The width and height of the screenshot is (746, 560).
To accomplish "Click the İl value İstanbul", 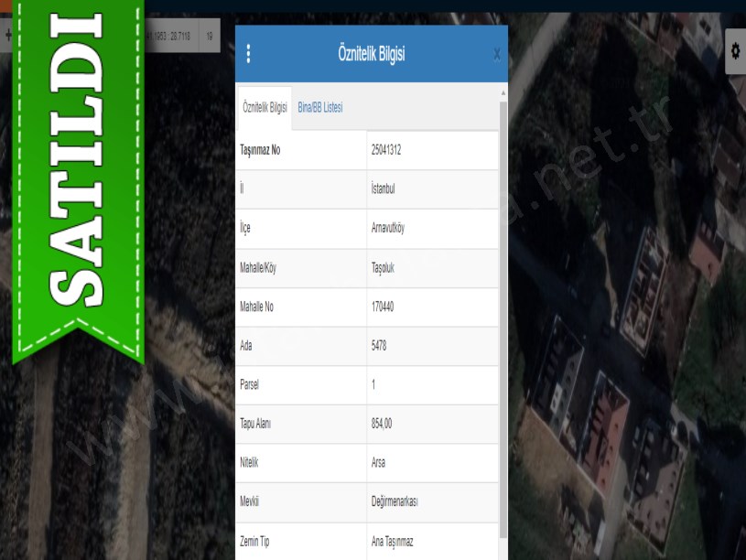I will [x=384, y=189].
